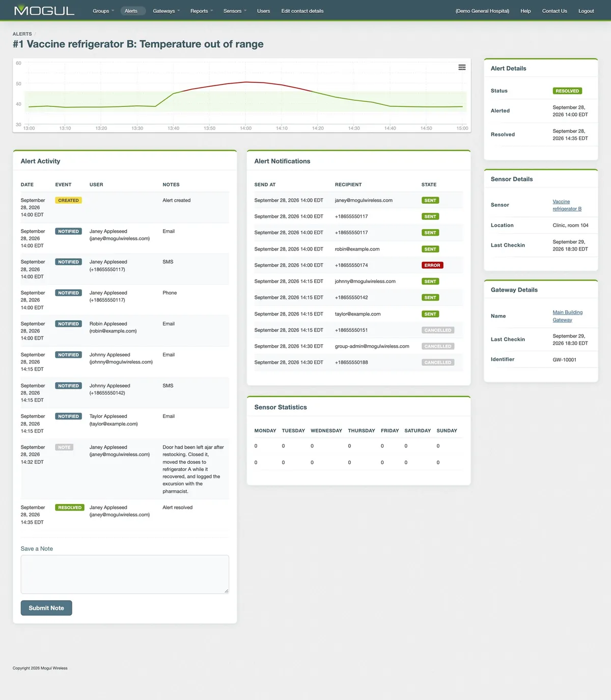This screenshot has width=611, height=700.
Task: Click SENT badge for taylor@example.com
Action: 430,314
